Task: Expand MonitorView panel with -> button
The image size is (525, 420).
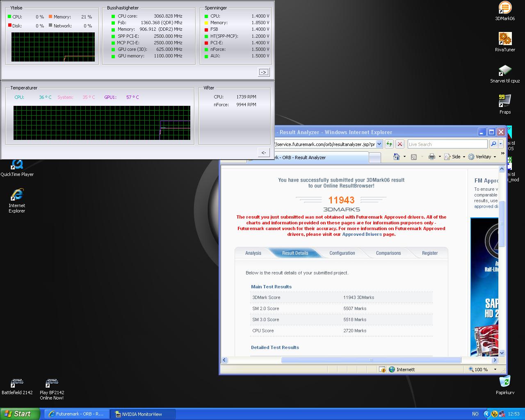Action: pyautogui.click(x=264, y=72)
